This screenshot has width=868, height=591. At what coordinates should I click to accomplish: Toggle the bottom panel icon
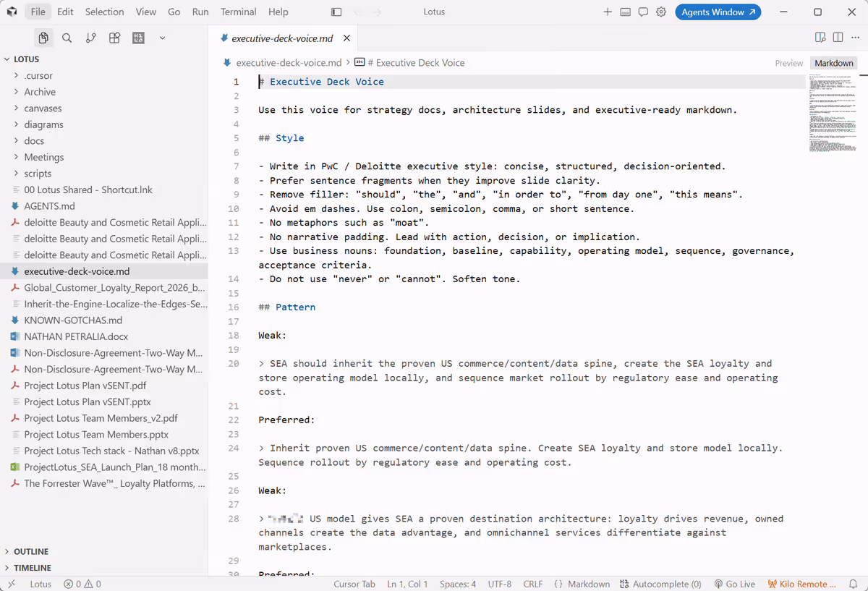(x=625, y=12)
